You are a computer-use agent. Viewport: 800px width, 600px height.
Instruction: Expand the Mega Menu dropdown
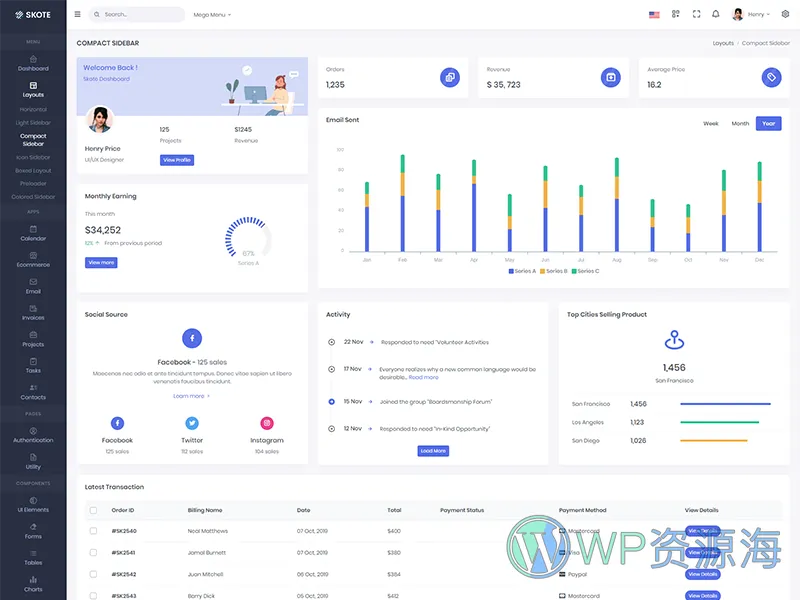click(x=212, y=15)
